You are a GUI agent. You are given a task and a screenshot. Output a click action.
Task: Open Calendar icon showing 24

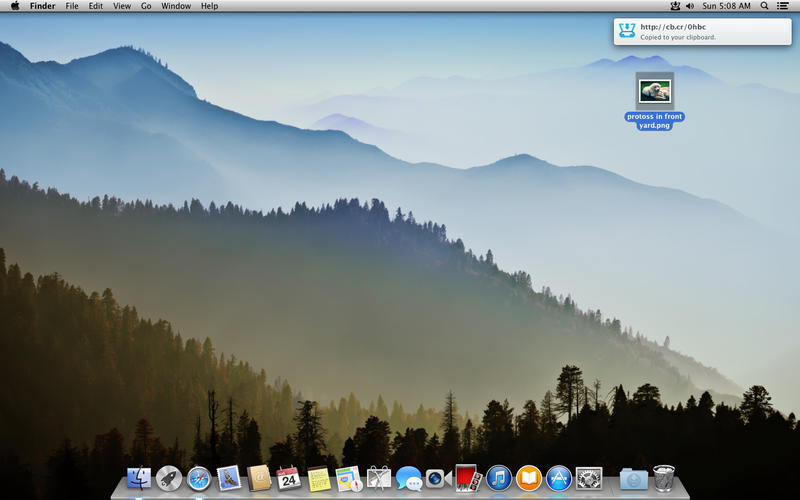289,479
